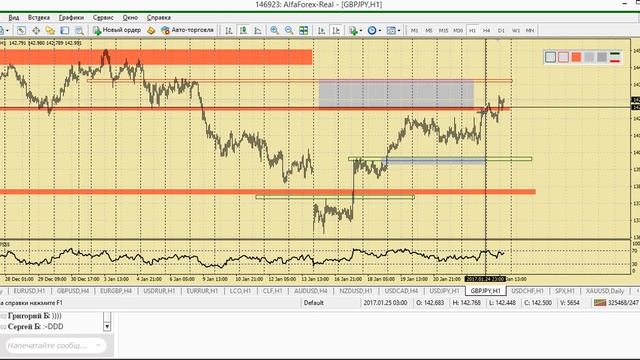Switch to the NZDUSD,H1 chart tab
The height and width of the screenshot is (360, 640).
point(356,291)
